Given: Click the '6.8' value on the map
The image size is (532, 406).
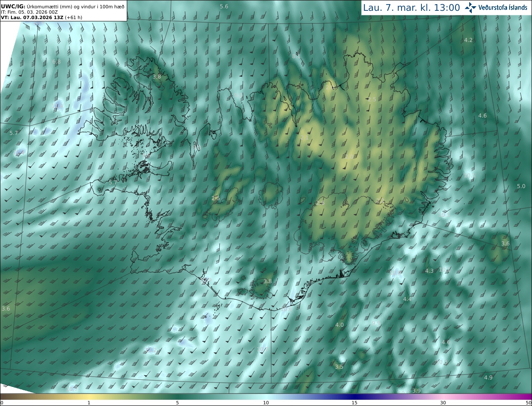Looking at the screenshot, I should pos(57,61).
